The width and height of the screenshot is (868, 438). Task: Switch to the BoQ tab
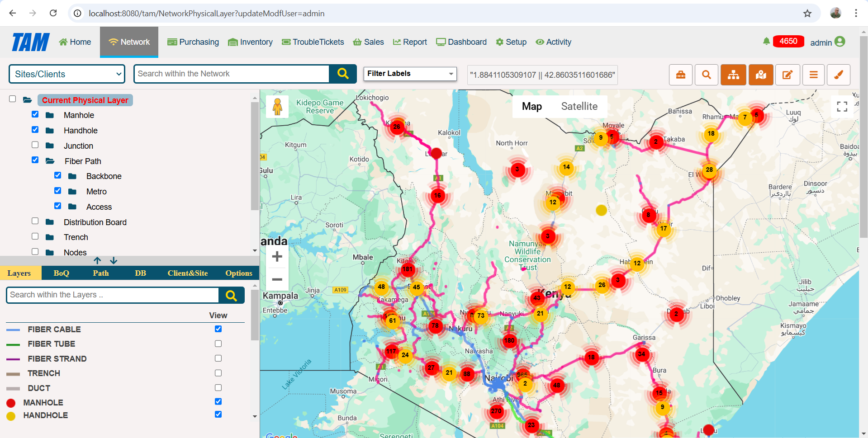[x=61, y=273]
